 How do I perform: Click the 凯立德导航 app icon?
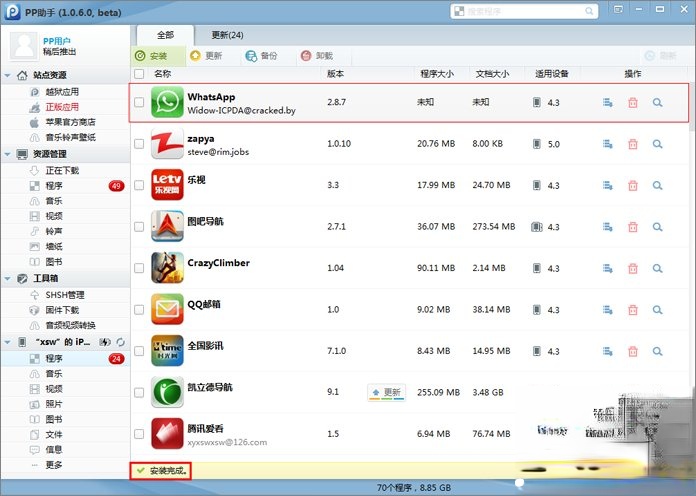(167, 392)
